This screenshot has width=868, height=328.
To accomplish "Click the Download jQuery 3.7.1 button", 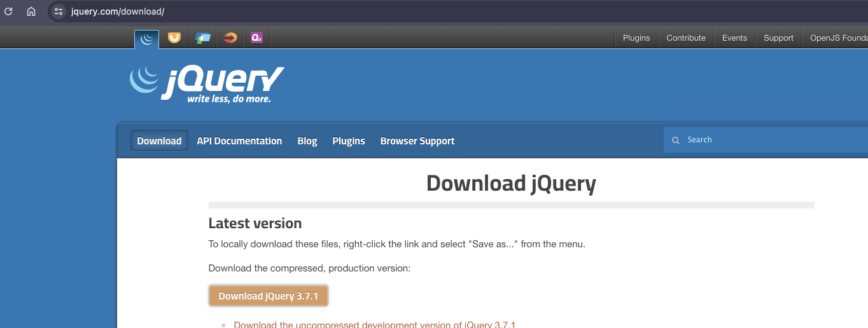I will click(269, 296).
